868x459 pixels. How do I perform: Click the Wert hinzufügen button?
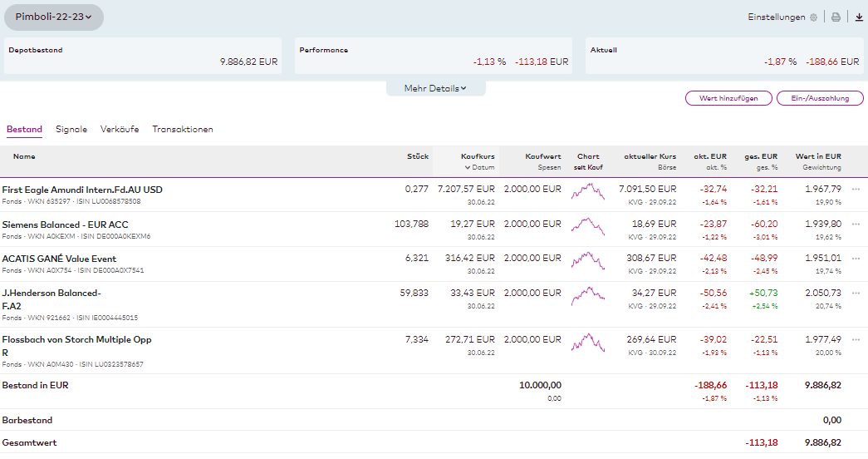(728, 98)
